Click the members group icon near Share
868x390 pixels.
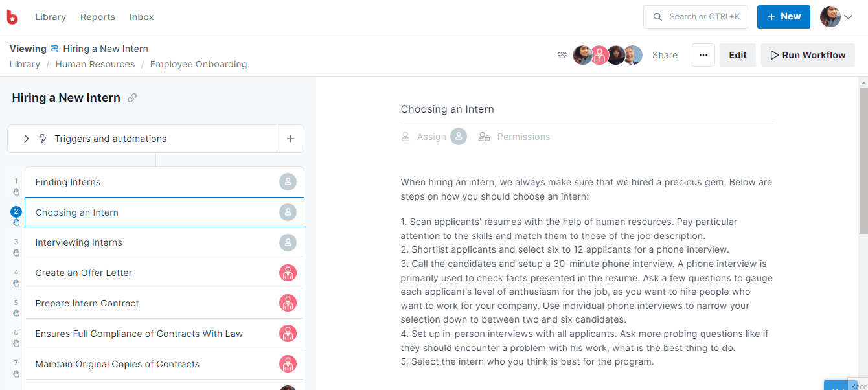coord(562,55)
